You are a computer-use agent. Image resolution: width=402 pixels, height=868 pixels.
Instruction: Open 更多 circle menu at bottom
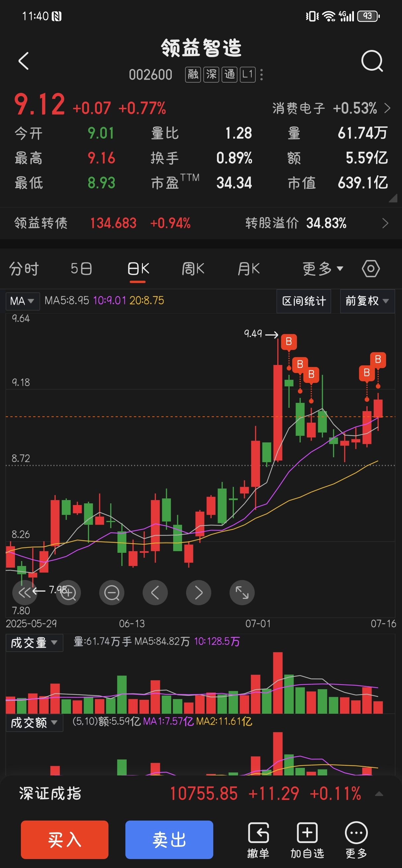[x=356, y=840]
